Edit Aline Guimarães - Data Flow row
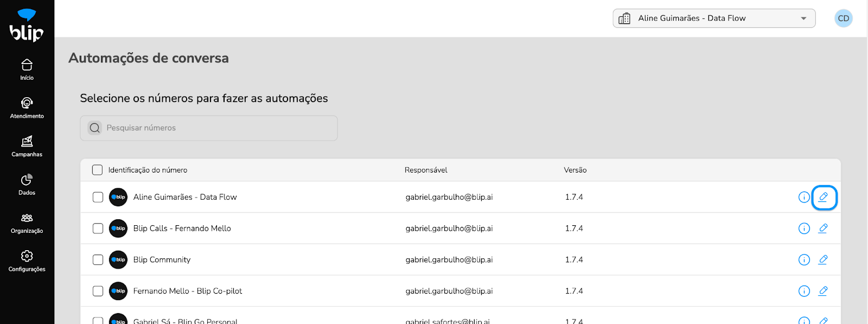This screenshot has height=324, width=868. point(823,198)
